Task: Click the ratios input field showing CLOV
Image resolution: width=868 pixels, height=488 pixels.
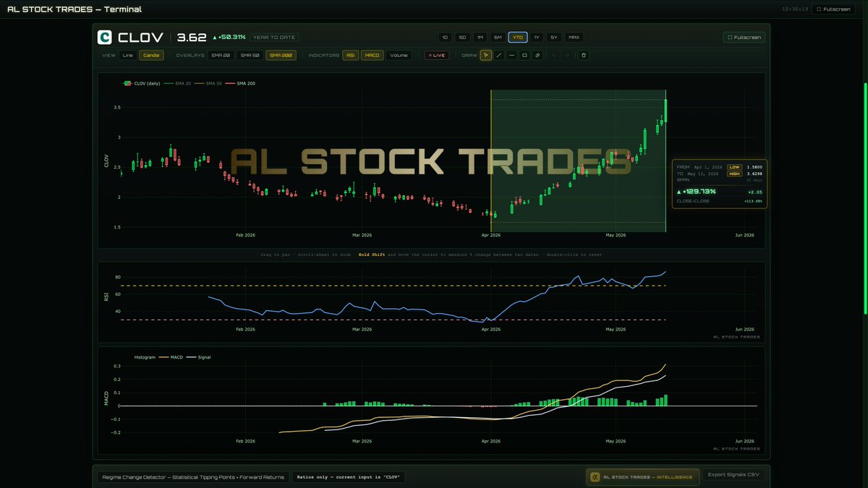Action: [349, 477]
